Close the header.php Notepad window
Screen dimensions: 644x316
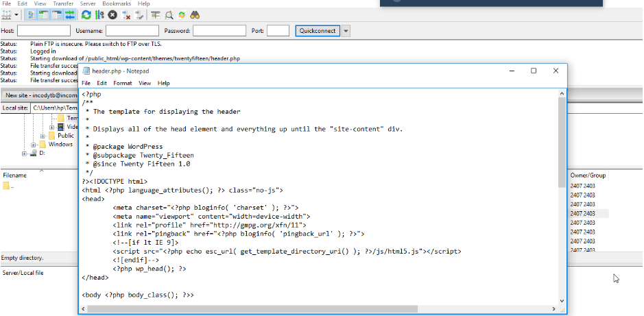coord(556,71)
